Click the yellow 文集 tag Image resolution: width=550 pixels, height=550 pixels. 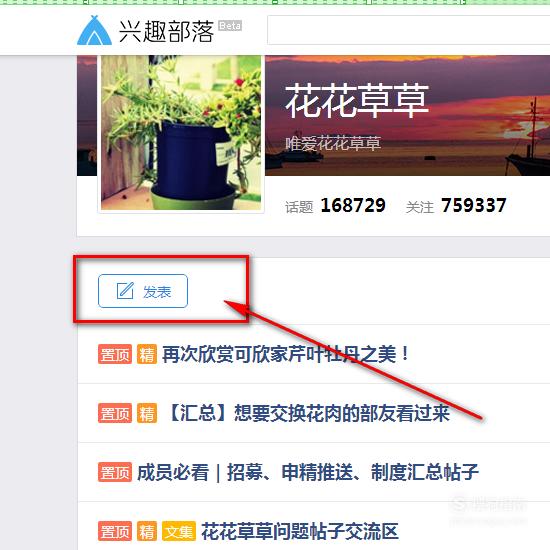tap(179, 531)
